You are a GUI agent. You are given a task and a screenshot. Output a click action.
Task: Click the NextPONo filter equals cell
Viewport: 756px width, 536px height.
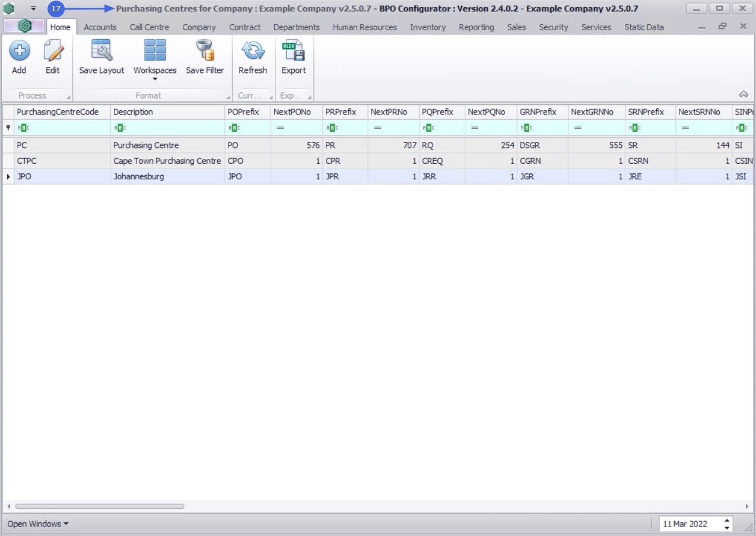pos(297,128)
